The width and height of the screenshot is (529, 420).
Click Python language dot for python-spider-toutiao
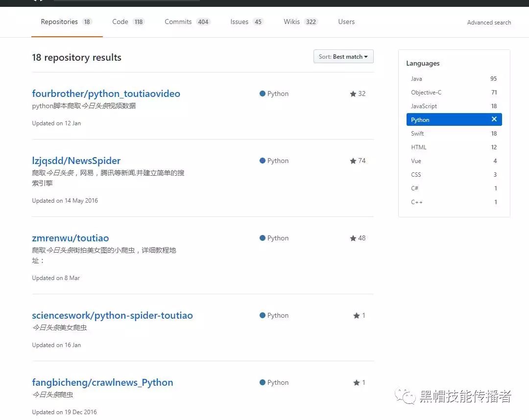click(x=263, y=316)
